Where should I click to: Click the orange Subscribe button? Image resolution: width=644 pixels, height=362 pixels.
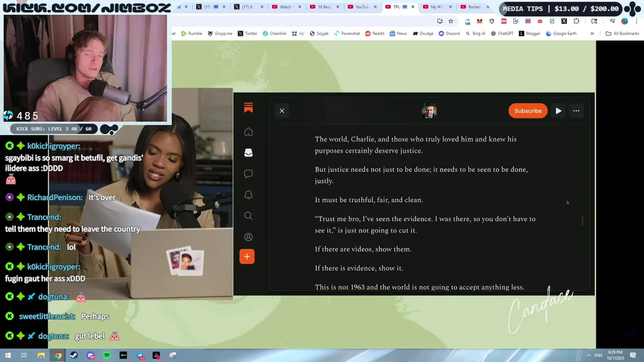coord(528,111)
